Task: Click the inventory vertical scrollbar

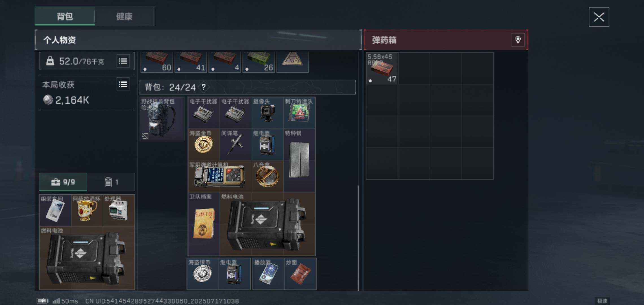Action: click(x=358, y=237)
